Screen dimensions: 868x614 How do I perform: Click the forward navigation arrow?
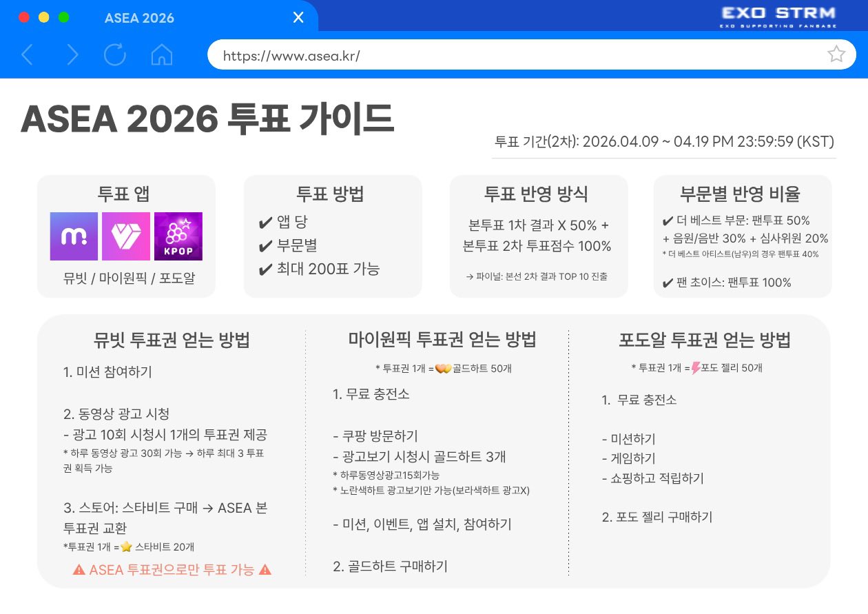pyautogui.click(x=72, y=54)
